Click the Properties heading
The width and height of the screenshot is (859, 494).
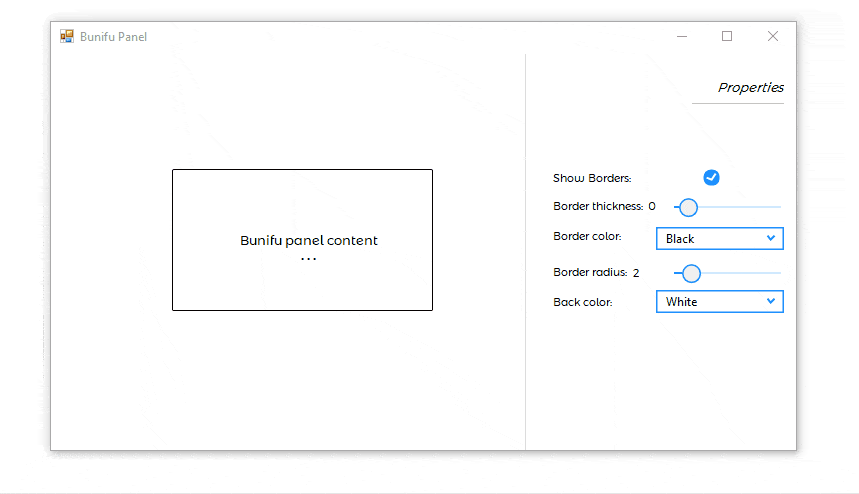tap(751, 87)
